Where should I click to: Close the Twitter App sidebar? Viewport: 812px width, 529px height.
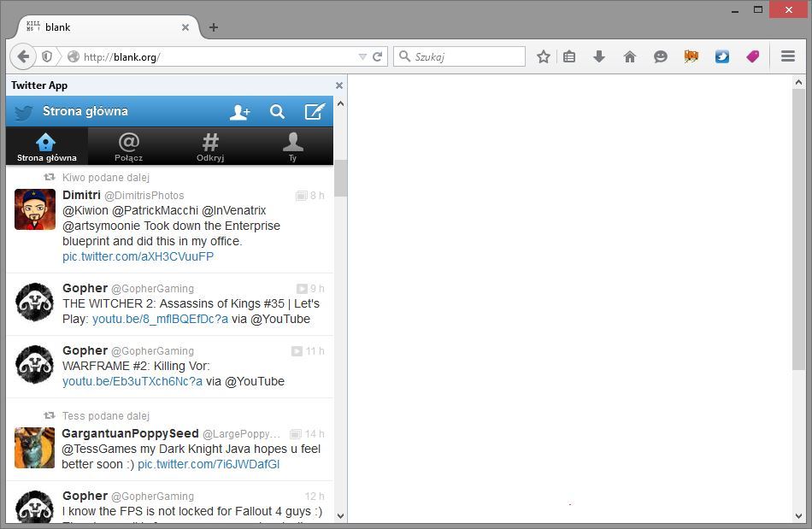tap(339, 85)
